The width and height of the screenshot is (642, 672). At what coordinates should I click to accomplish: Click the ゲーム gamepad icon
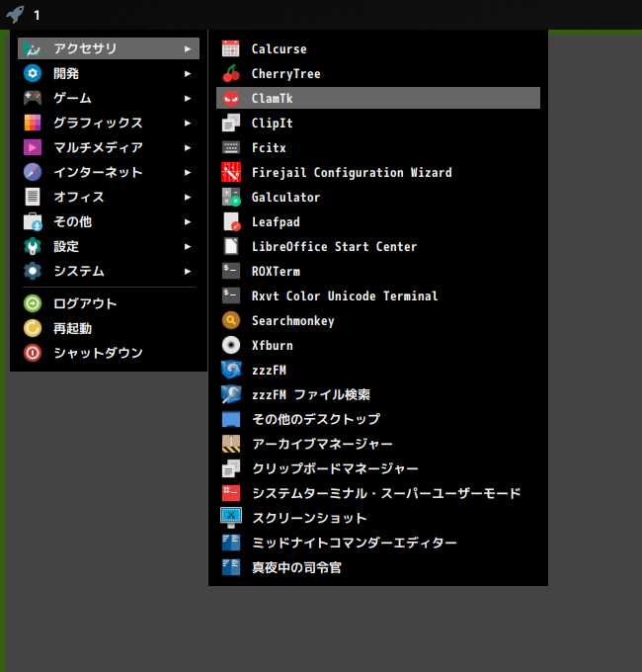33,98
